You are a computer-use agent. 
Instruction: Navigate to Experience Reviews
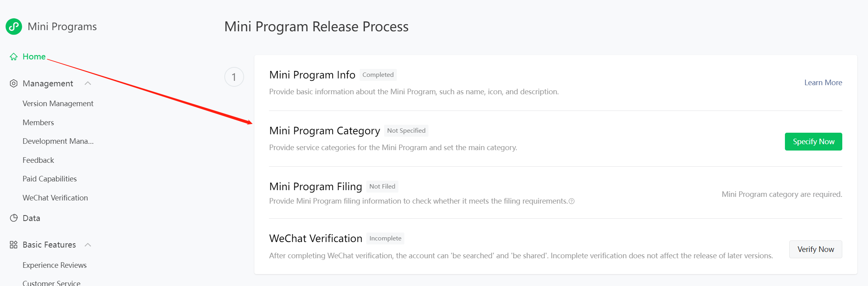55,265
